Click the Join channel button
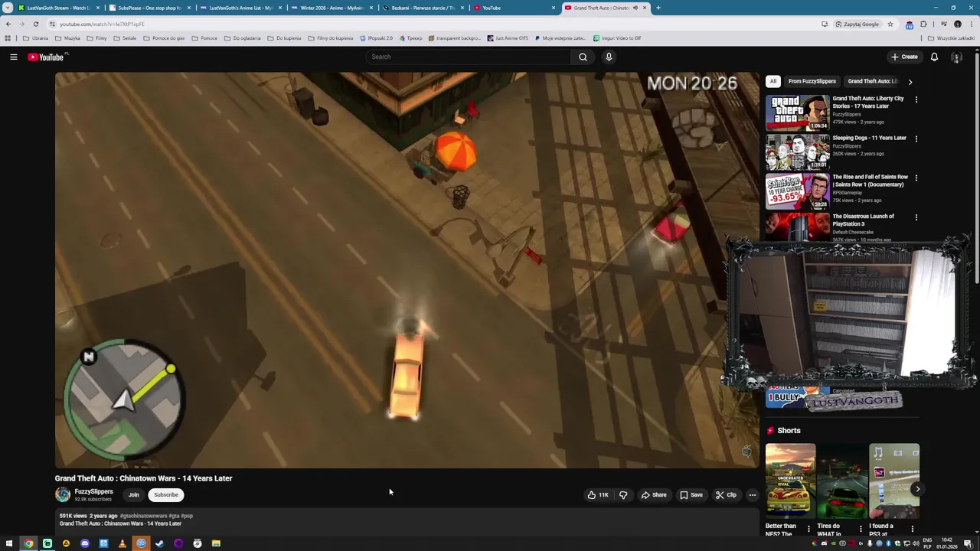The height and width of the screenshot is (551, 980). pos(133,495)
